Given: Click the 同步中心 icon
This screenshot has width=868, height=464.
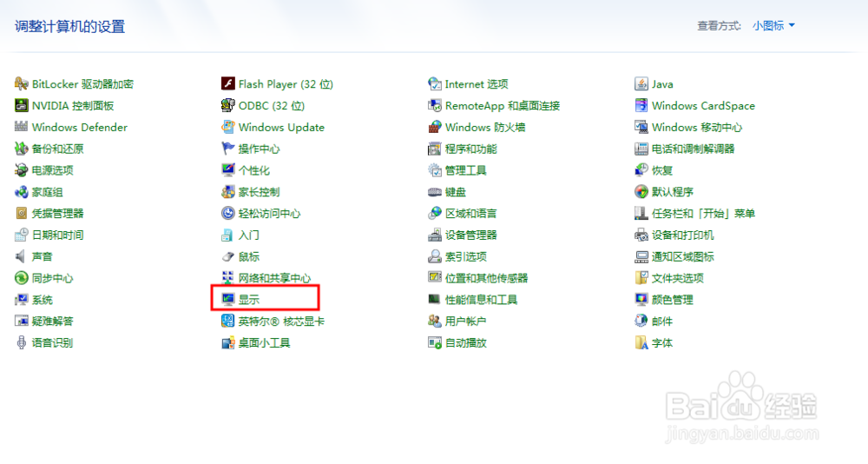Looking at the screenshot, I should click(x=21, y=278).
